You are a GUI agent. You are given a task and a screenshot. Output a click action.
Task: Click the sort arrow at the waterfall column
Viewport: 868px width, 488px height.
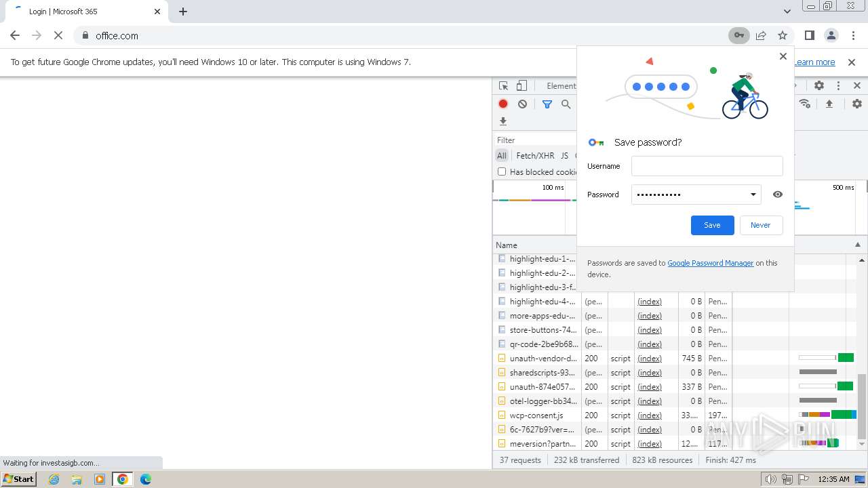[x=857, y=245]
